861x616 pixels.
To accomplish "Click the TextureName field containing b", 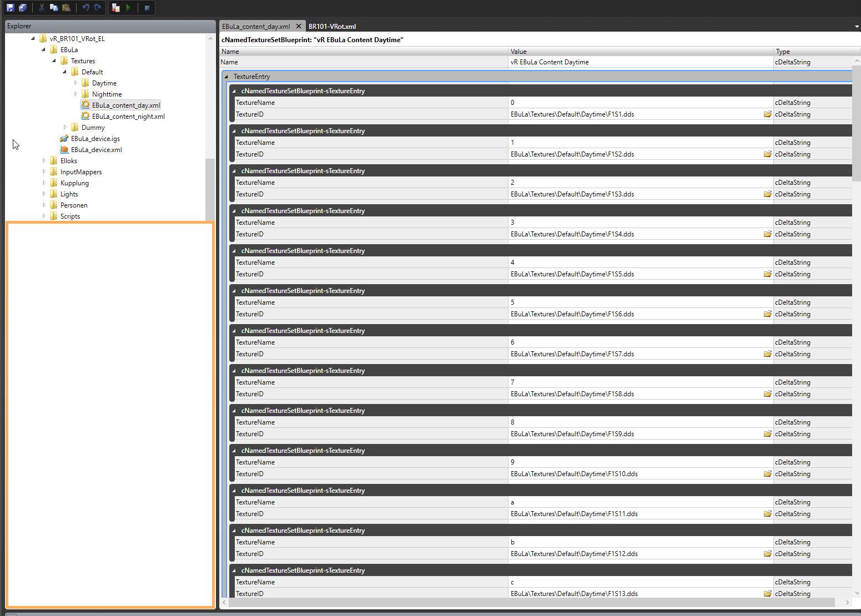I will [x=641, y=542].
